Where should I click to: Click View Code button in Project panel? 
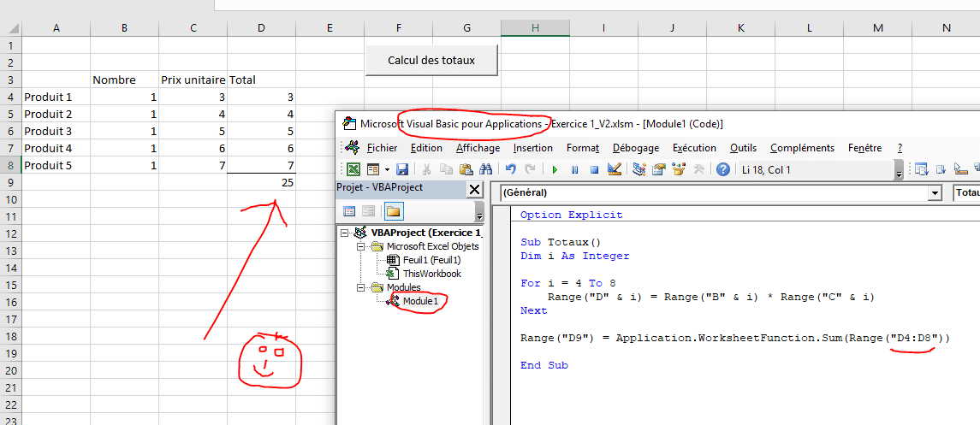pos(349,211)
